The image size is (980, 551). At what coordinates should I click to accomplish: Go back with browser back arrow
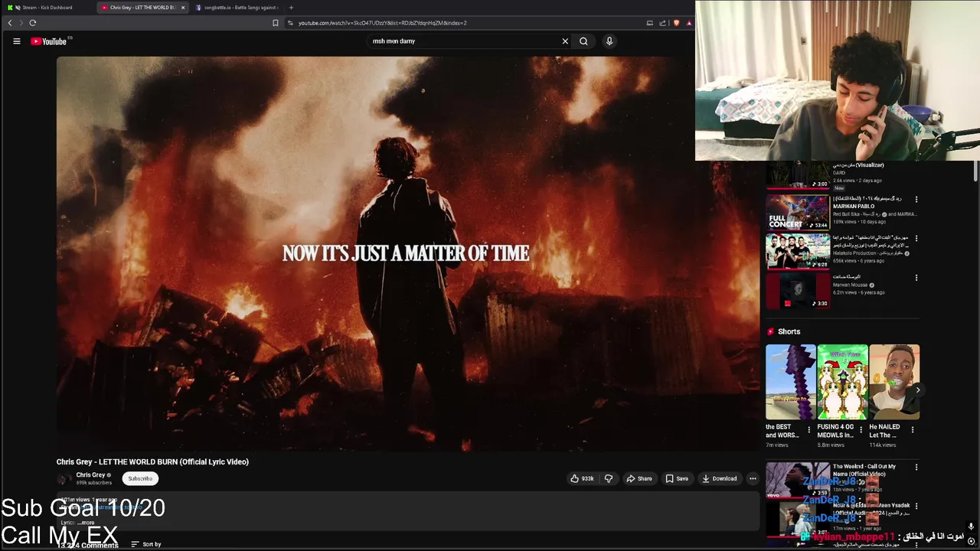tap(10, 23)
